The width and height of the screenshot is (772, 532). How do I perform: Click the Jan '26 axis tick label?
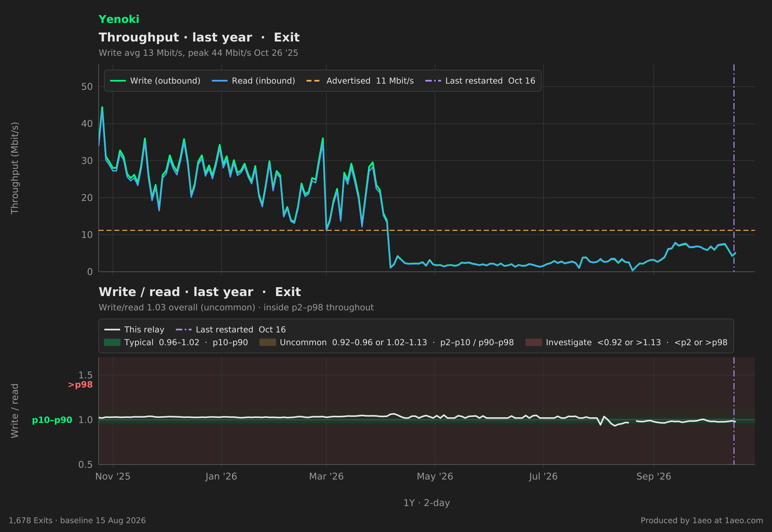[x=221, y=477]
